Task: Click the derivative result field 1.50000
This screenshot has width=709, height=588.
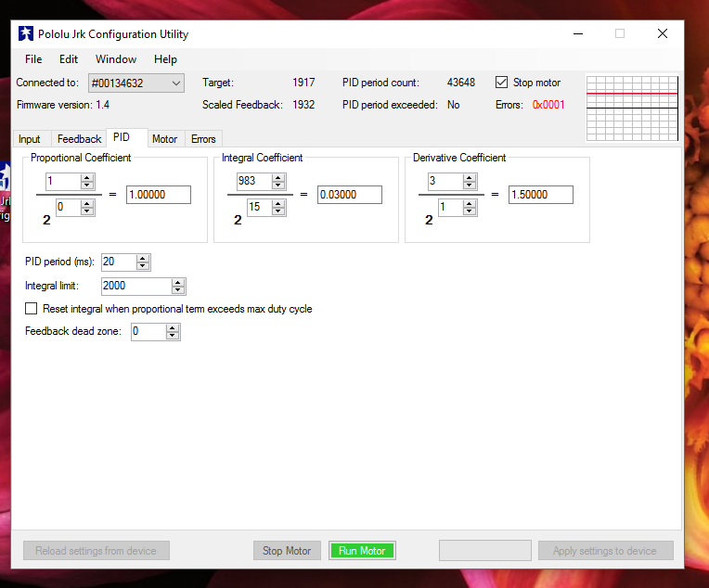Action: 541,195
